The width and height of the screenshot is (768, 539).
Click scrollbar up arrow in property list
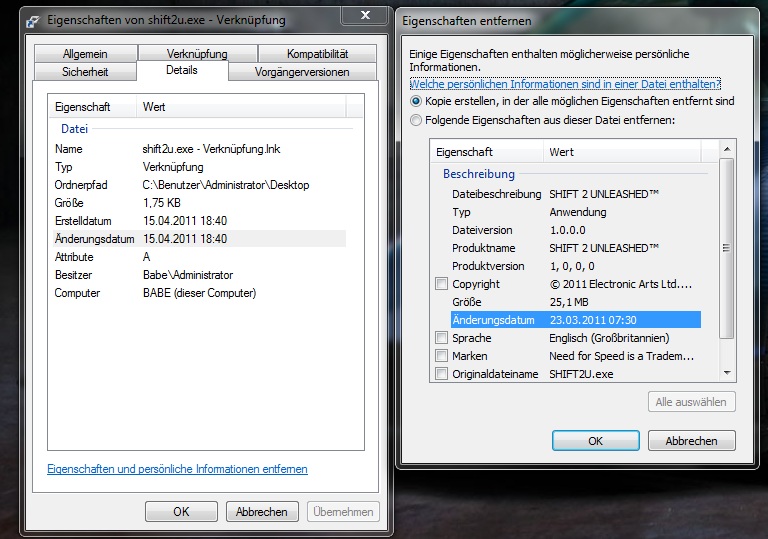pyautogui.click(x=727, y=148)
